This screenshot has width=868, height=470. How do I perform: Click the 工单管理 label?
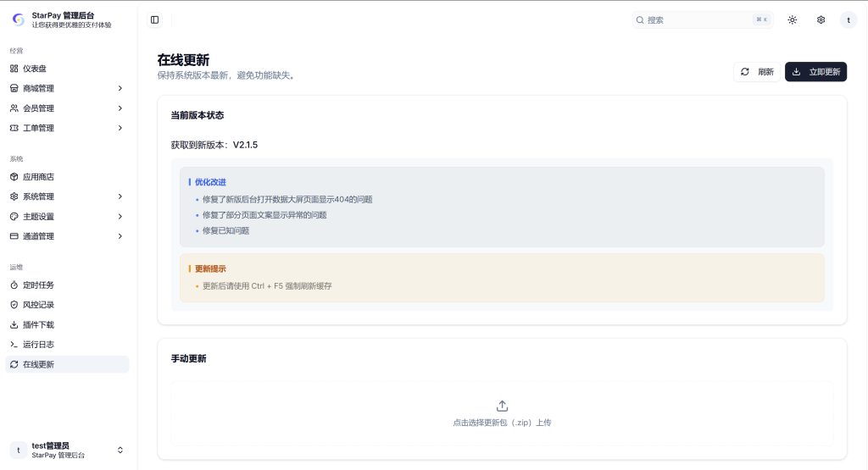[38, 128]
